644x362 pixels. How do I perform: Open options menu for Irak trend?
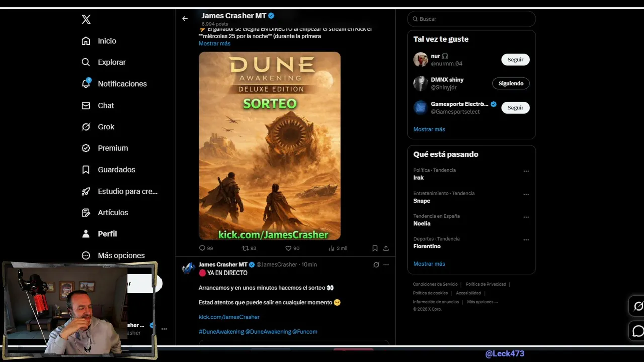526,171
